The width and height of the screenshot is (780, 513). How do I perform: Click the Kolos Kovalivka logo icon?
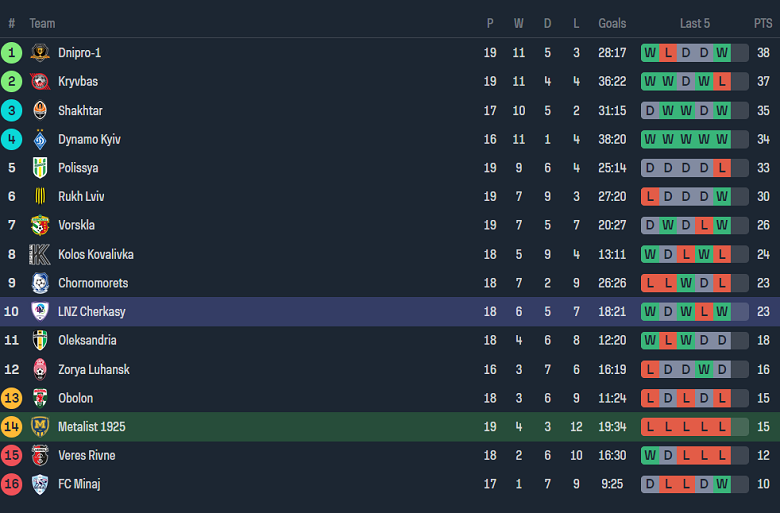pos(40,255)
